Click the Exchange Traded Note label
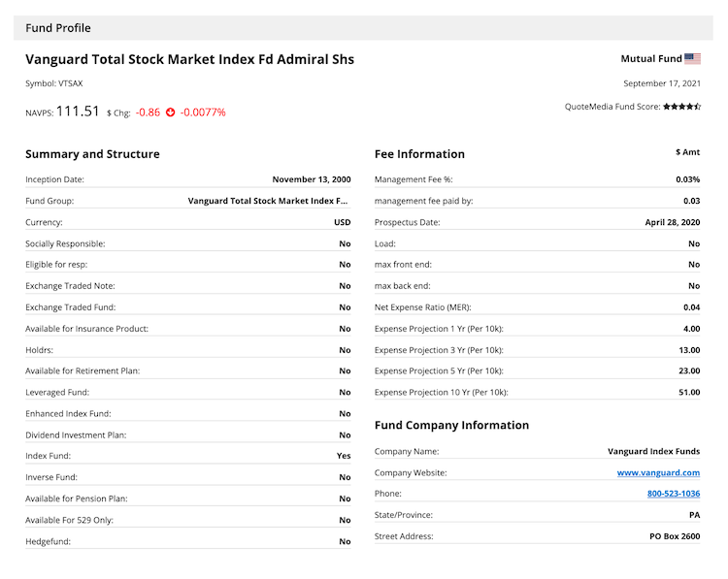The height and width of the screenshot is (579, 728). pos(70,286)
